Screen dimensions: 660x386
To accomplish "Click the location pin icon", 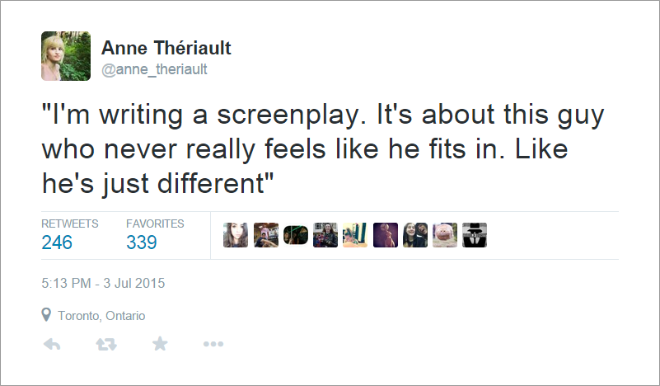I will [46, 315].
